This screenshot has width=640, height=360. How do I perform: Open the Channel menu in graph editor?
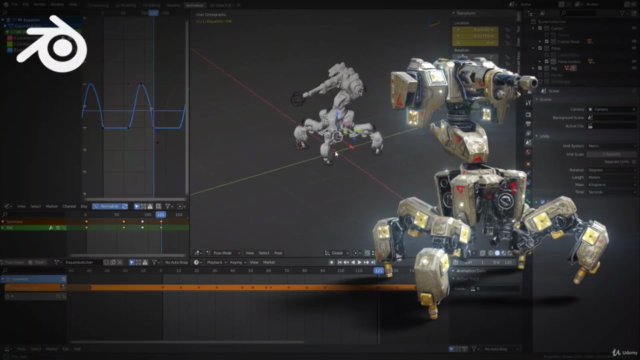[69, 207]
